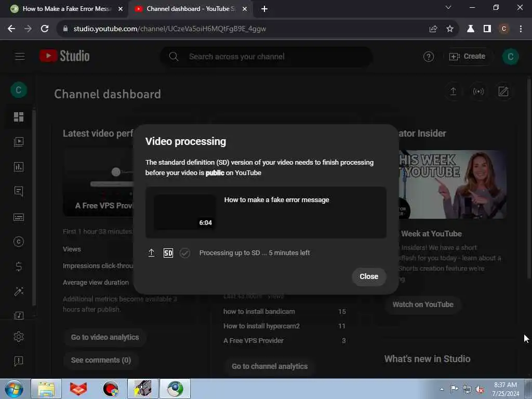This screenshot has width=532, height=399.
Task: Open the tab search chevron dropdown
Action: coord(448,7)
